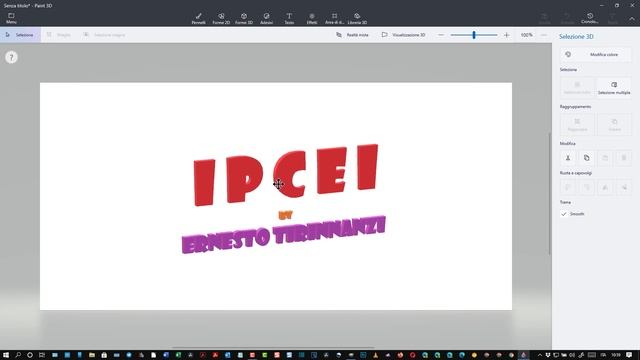640x360 pixels.
Task: Click the Seleziona tutto button
Action: (x=577, y=88)
